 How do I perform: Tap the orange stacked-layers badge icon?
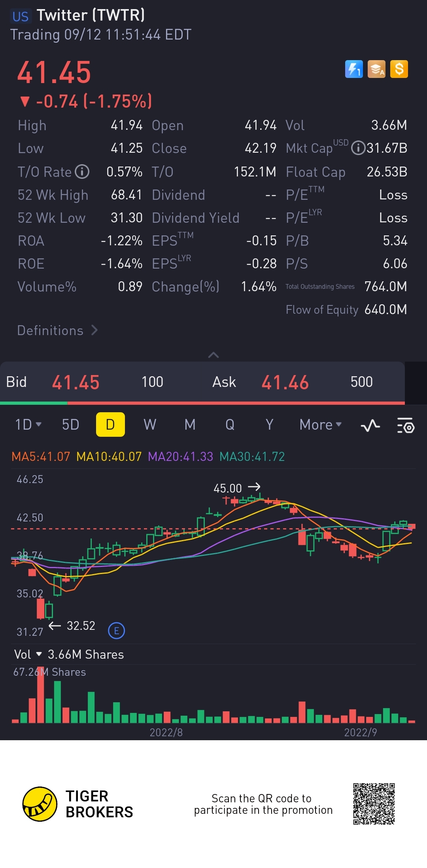click(x=376, y=69)
